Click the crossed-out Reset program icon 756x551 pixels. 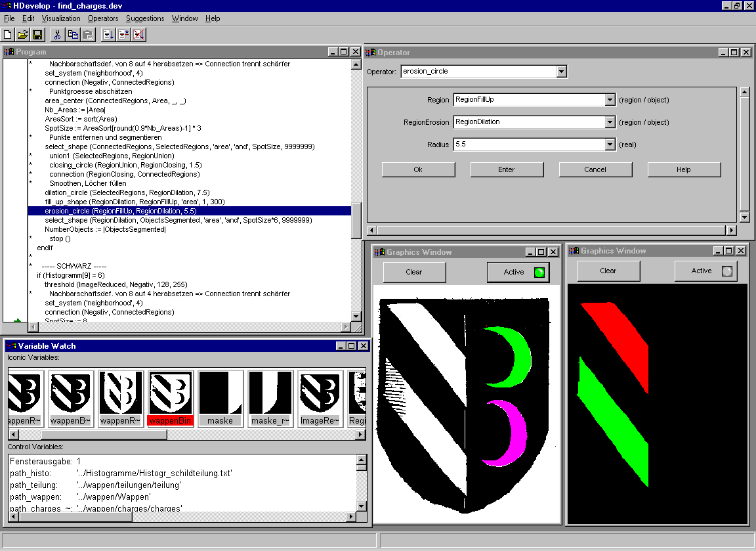(x=139, y=35)
